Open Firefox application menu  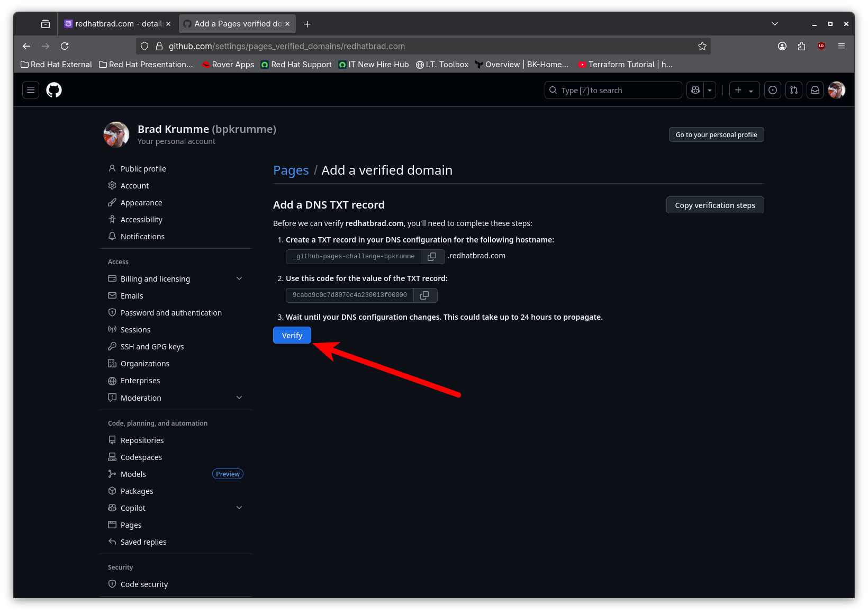[x=842, y=46]
